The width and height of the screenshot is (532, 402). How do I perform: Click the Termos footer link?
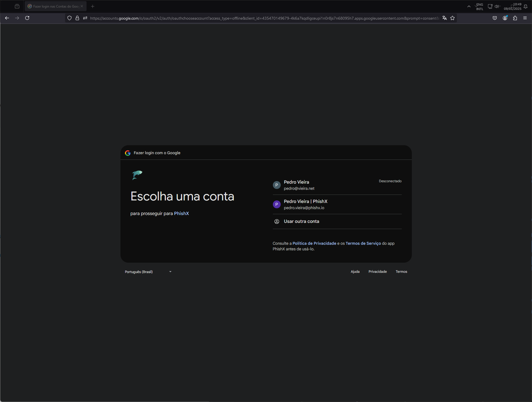pyautogui.click(x=401, y=272)
